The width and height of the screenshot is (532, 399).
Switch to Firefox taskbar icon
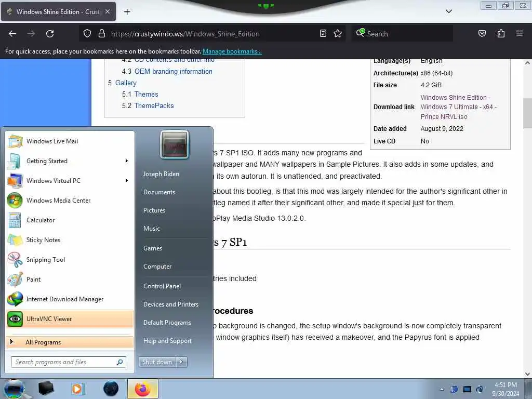pyautogui.click(x=142, y=389)
